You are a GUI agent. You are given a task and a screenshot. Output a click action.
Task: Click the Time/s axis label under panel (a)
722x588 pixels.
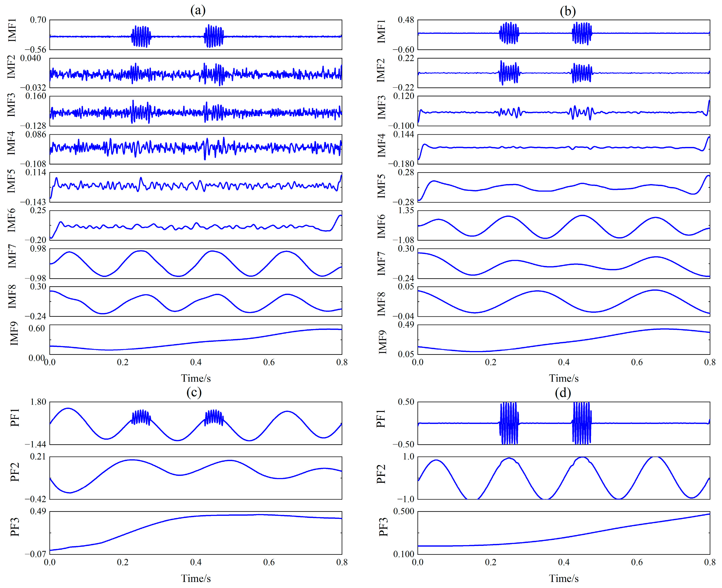pos(196,378)
